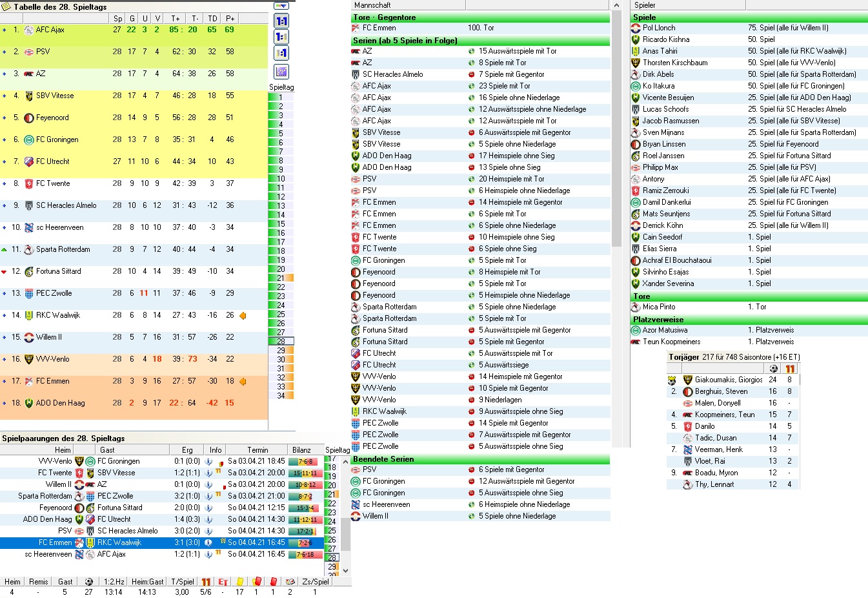Open info icon for Feyenoord vs Fortuna Sittard

208,508
